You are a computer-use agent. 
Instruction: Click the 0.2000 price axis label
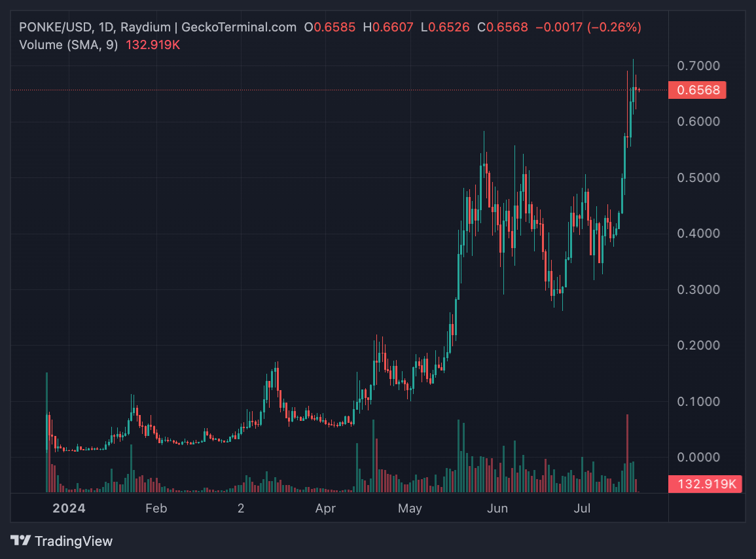(698, 346)
